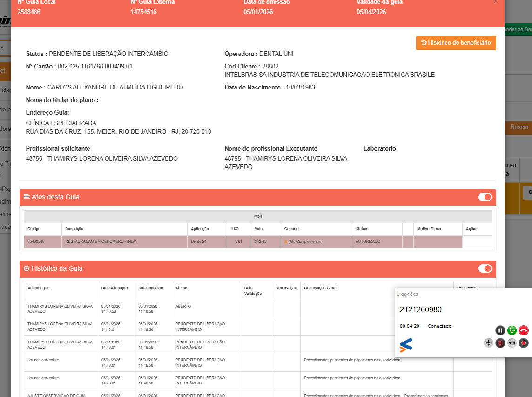Click the blue and orange softphone logo
The width and height of the screenshot is (532, 397).
click(406, 345)
